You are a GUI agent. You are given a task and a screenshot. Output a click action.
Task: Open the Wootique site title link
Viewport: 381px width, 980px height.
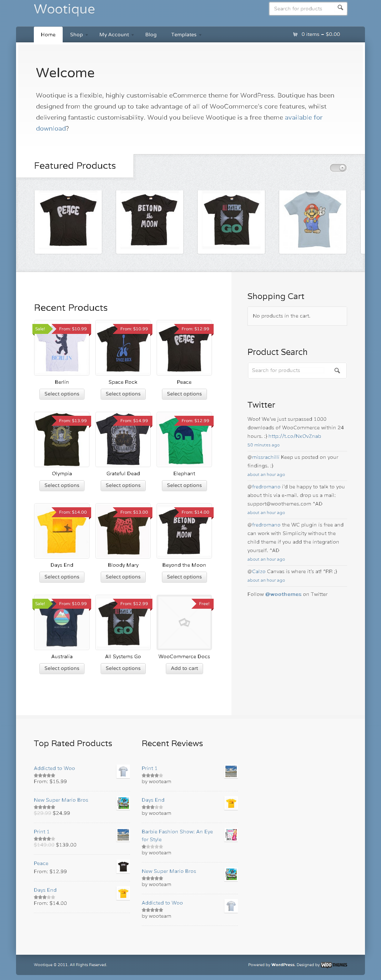(x=64, y=9)
